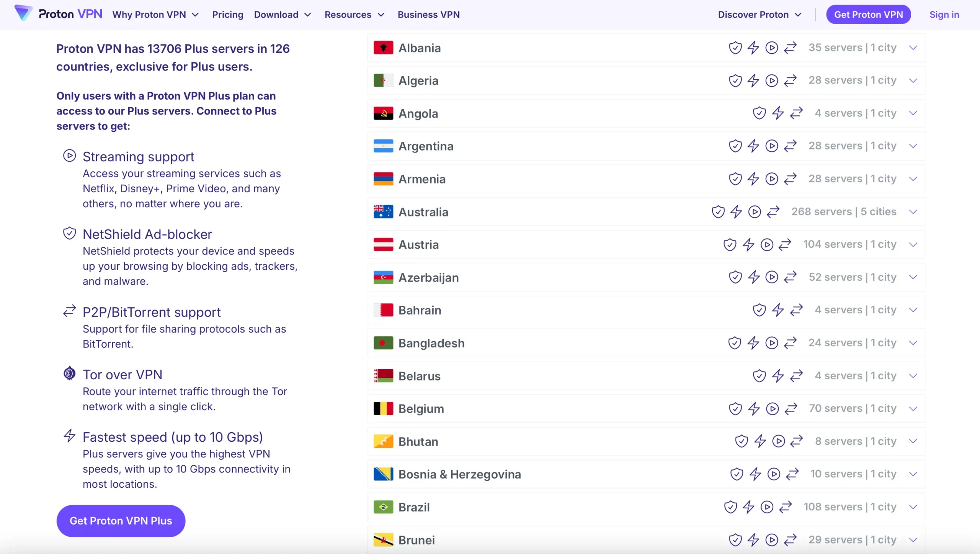Click the Sign in link
The width and height of the screenshot is (980, 554).
tap(944, 15)
